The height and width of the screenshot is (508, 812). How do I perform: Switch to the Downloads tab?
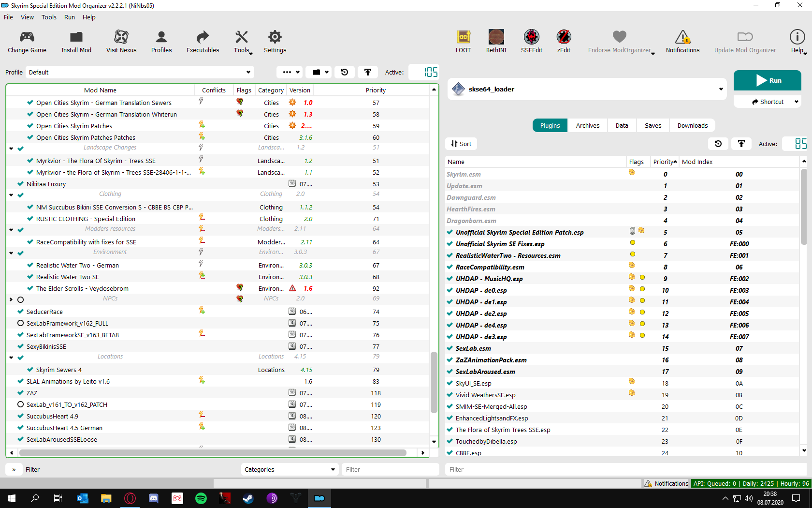(x=693, y=125)
